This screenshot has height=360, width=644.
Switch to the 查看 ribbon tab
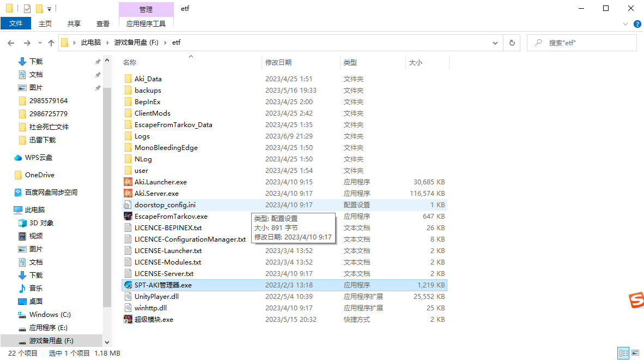click(102, 24)
